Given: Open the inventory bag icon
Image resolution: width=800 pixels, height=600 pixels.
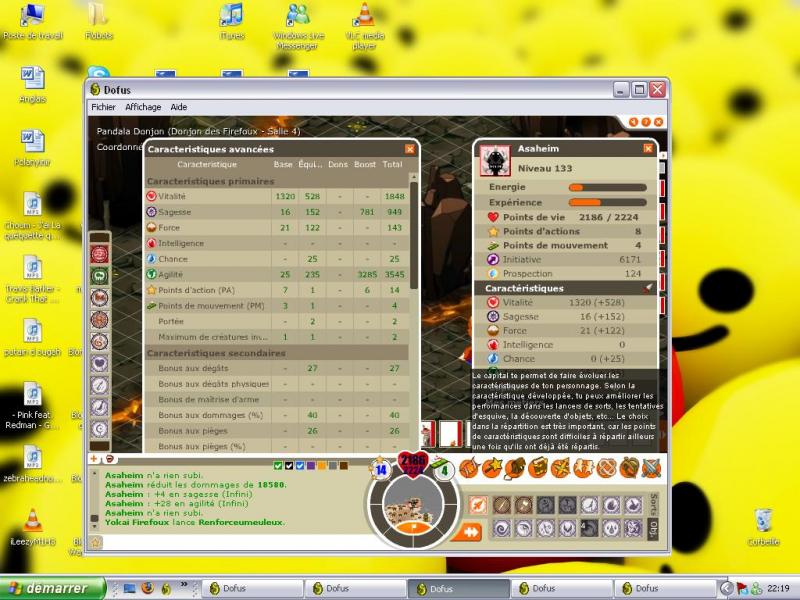Looking at the screenshot, I should pyautogui.click(x=515, y=468).
